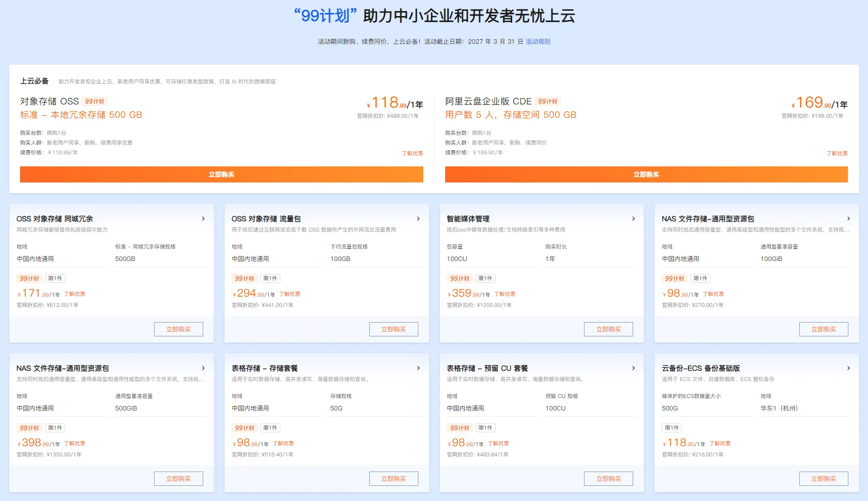This screenshot has height=501, width=868.
Task: Open the 华东1（杭州）地域 selector
Action: click(806, 408)
